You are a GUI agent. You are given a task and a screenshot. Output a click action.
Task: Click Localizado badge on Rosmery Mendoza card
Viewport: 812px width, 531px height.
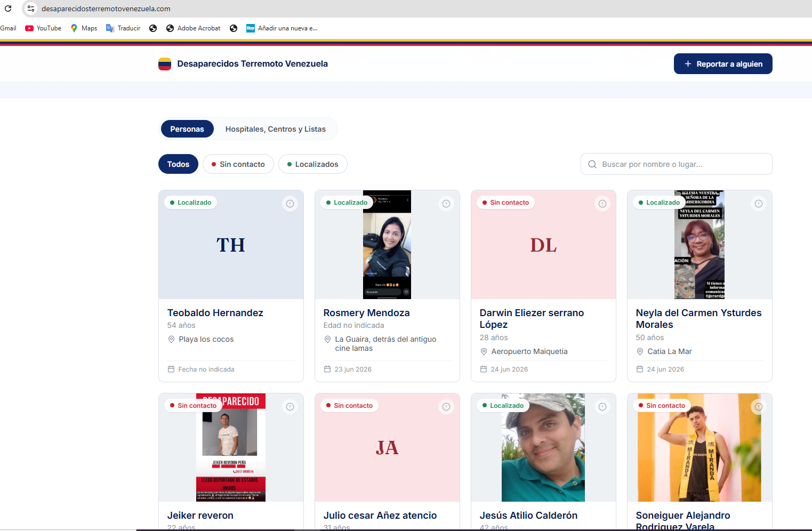pos(347,203)
